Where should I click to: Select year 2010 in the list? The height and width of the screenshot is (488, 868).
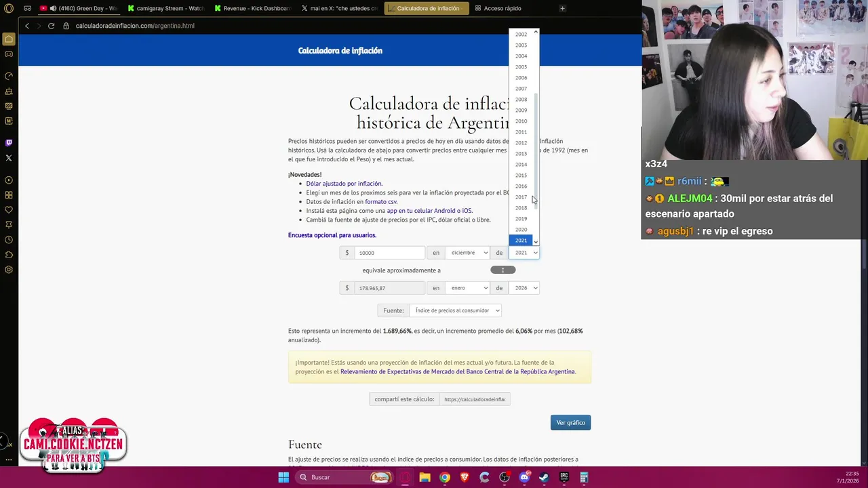[521, 121]
